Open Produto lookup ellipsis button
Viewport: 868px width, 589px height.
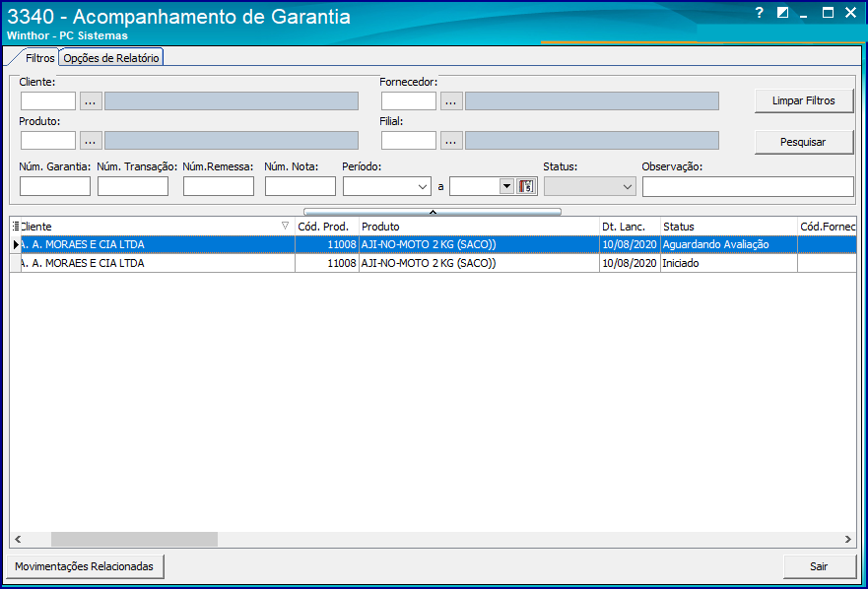[x=91, y=141]
